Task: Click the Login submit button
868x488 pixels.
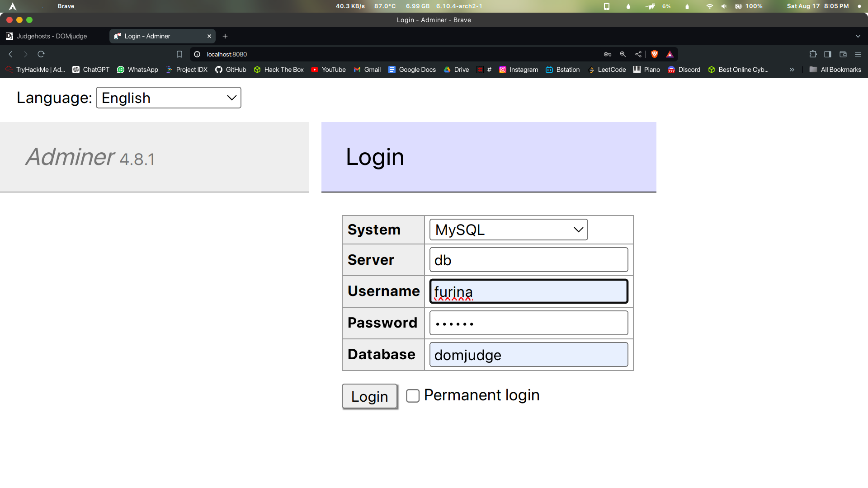Action: [369, 396]
